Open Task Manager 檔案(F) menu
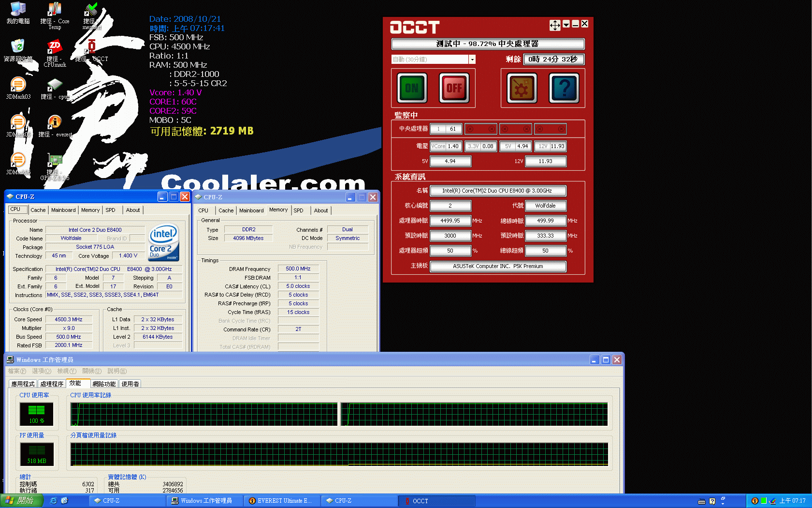 coord(17,371)
